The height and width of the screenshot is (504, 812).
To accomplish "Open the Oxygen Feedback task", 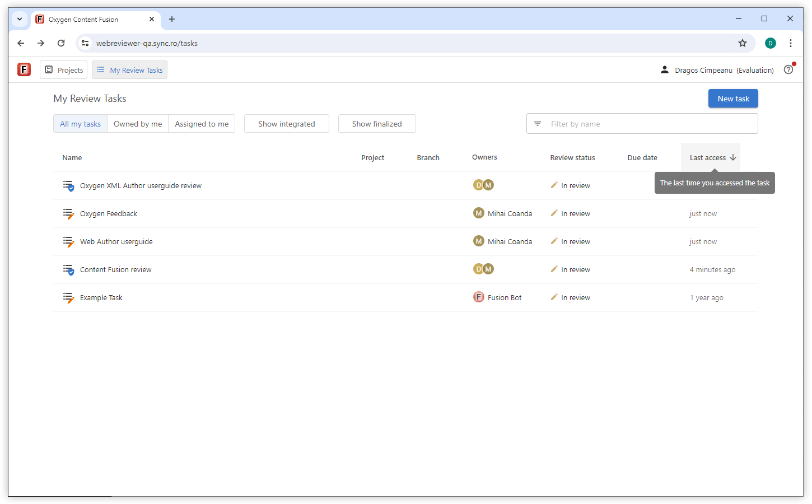I will pyautogui.click(x=109, y=214).
